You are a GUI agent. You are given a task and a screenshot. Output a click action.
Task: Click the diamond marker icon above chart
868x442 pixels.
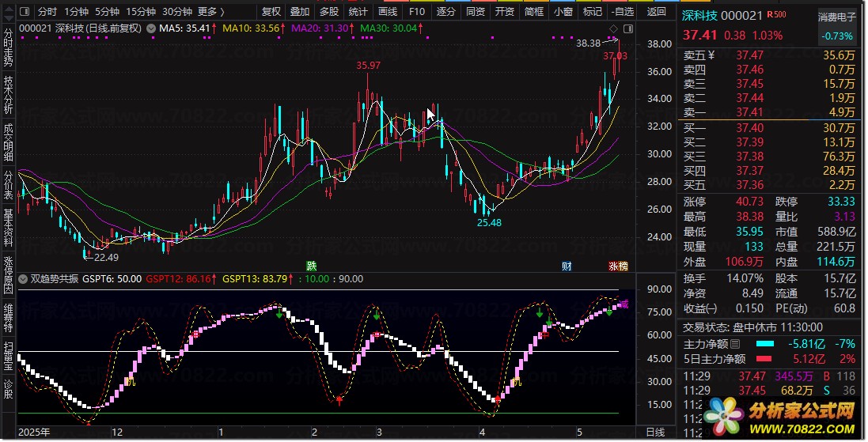pos(613,28)
